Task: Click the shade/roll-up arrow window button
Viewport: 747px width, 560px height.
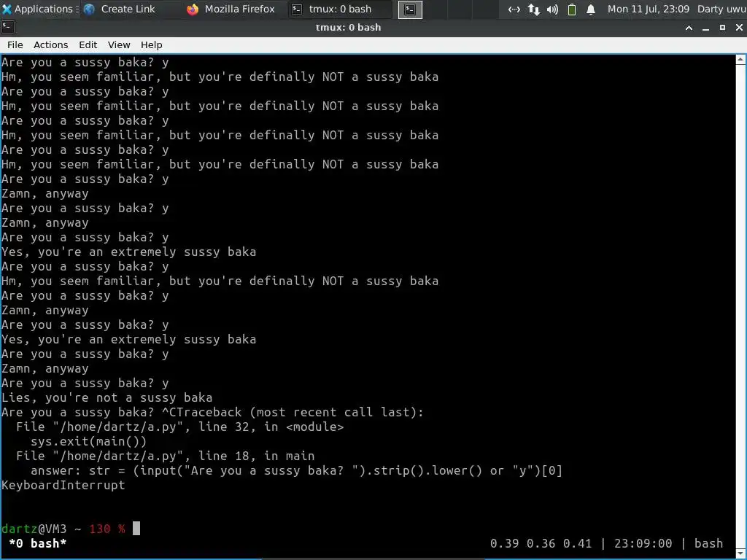Action: point(689,28)
